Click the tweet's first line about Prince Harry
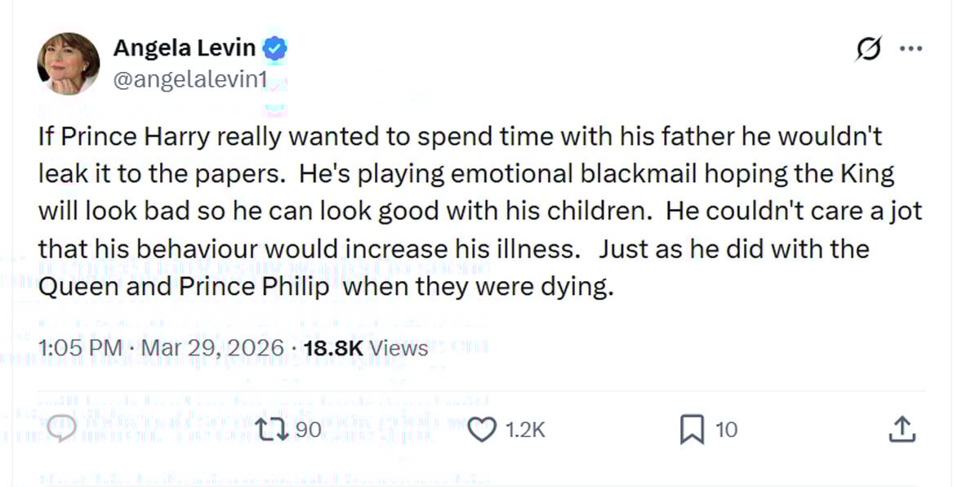The width and height of the screenshot is (980, 487). (x=460, y=136)
